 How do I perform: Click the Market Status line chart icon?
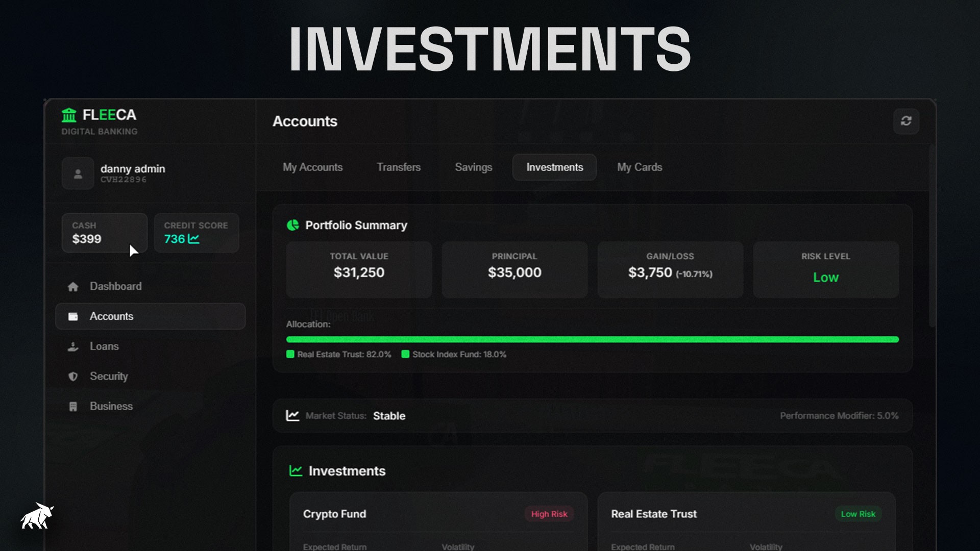292,415
